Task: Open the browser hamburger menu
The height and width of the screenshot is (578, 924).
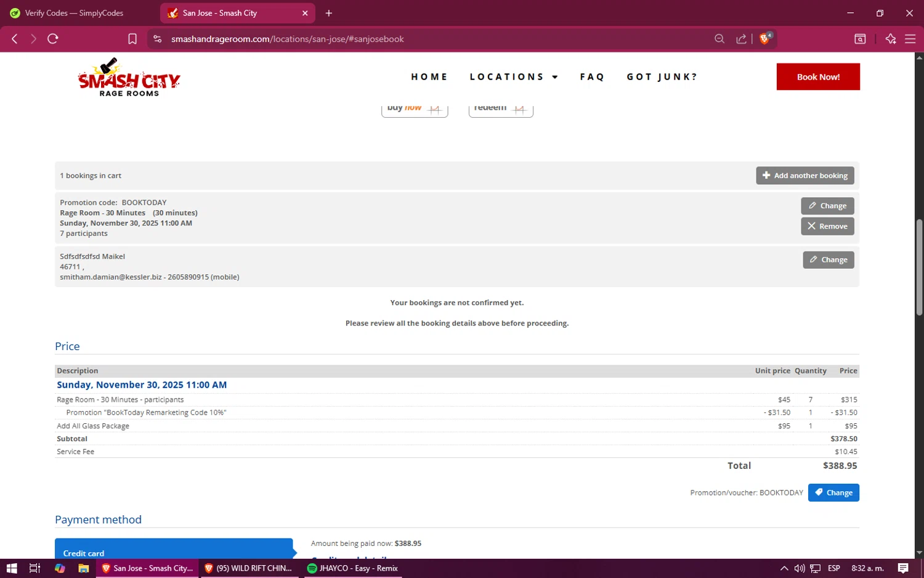Action: 910,39
